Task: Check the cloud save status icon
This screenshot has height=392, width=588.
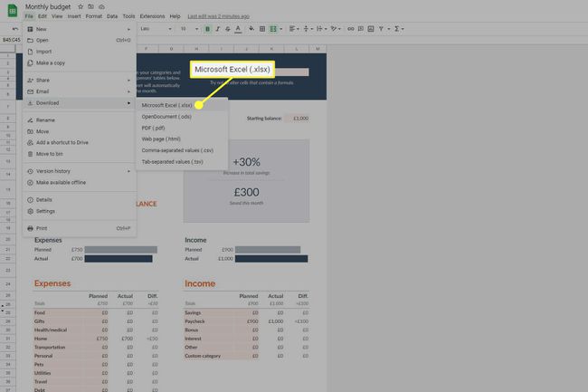Action: point(101,6)
